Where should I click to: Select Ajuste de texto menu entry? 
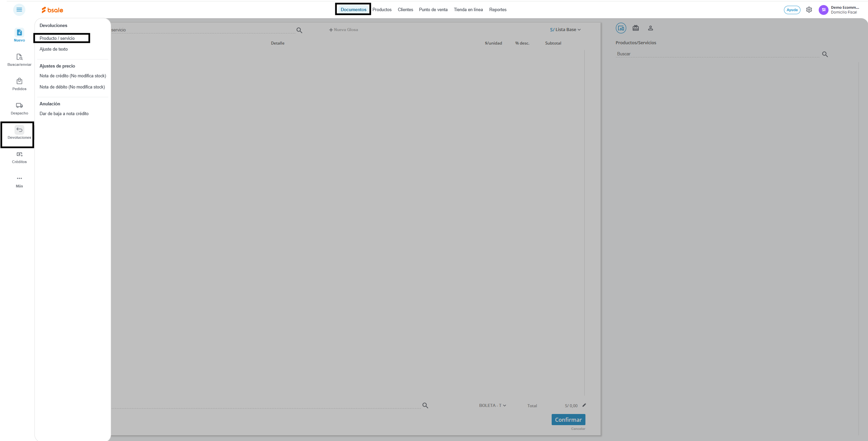click(54, 49)
